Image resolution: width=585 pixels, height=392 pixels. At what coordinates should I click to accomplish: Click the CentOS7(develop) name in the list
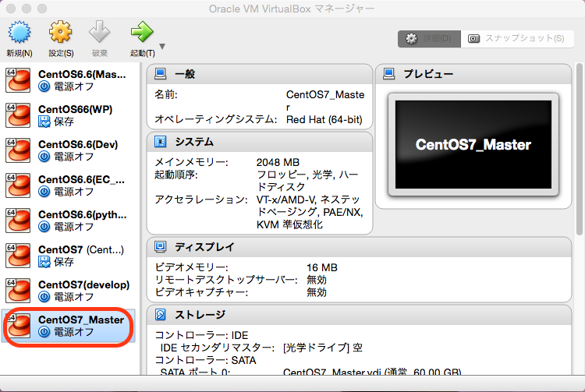[x=84, y=284]
